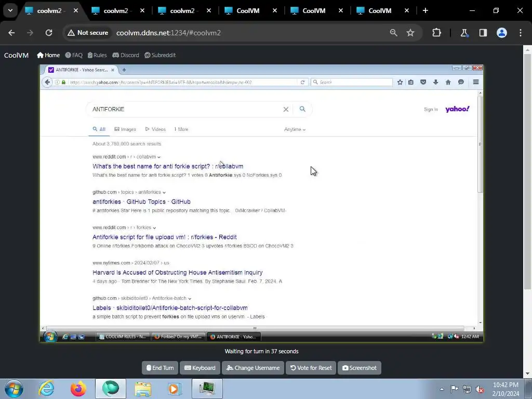The height and width of the screenshot is (399, 532).
Task: Expand the github antiforkies result options arrow
Action: click(x=164, y=192)
